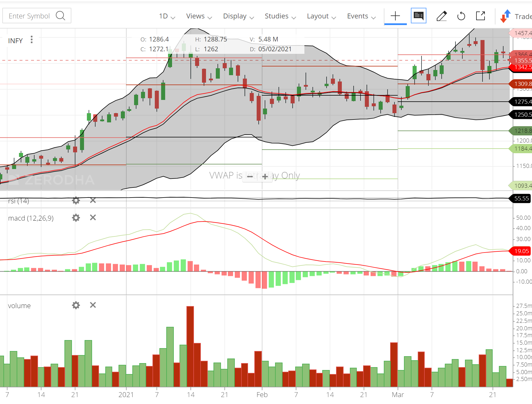532x404 pixels.
Task: Click the rsi (14) label
Action: [18, 201]
